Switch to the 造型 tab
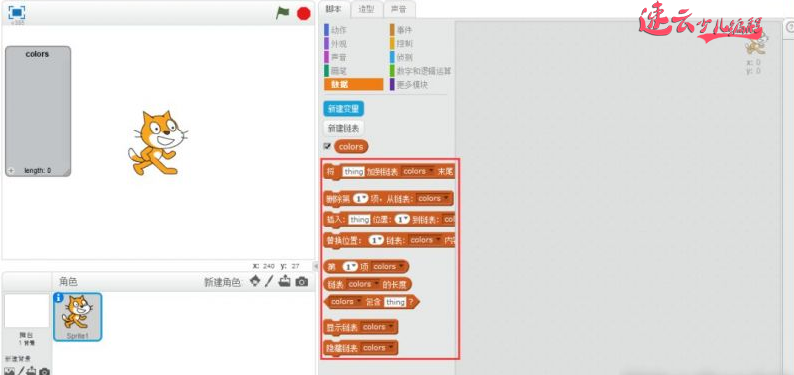 coord(366,9)
